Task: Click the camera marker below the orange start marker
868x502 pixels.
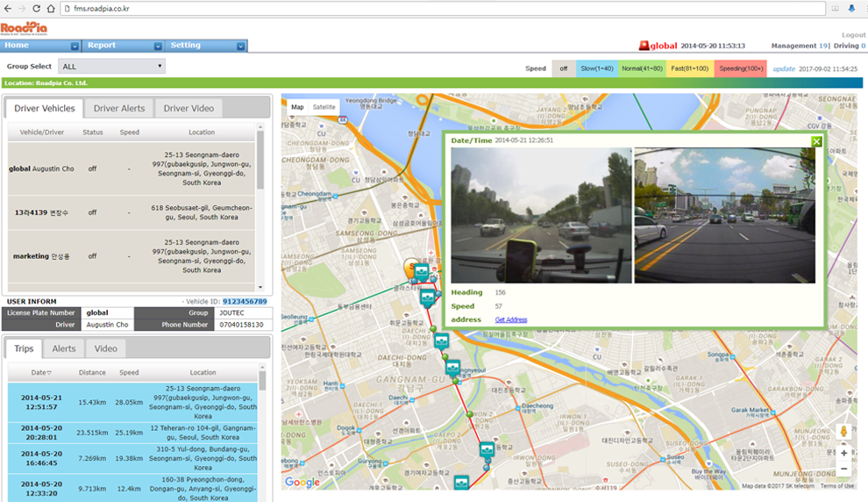Action: (x=427, y=298)
